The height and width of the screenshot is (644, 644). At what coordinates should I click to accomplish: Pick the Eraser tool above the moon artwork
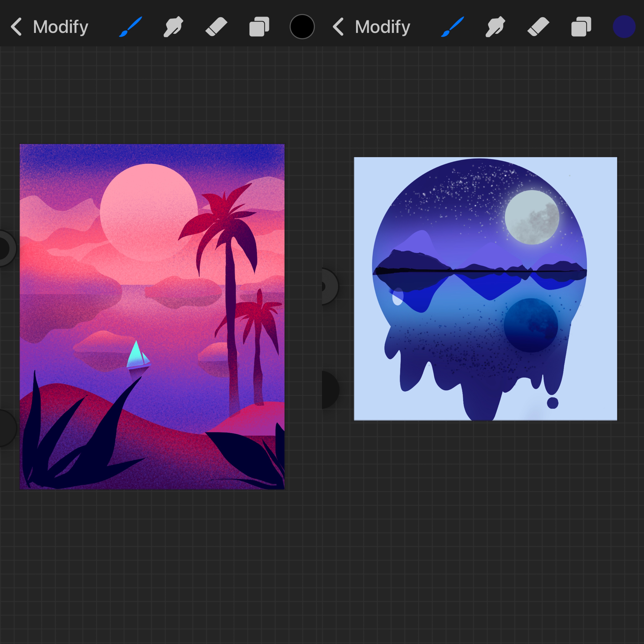(538, 27)
